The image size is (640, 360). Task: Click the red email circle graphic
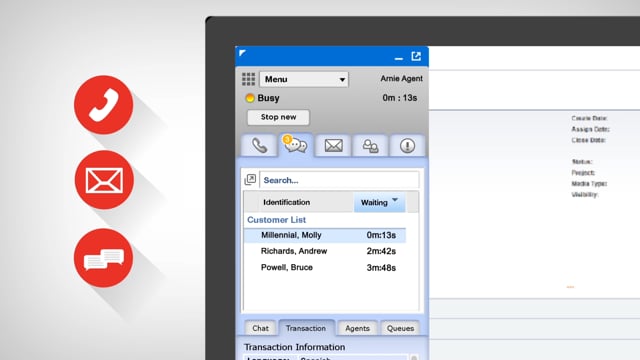pyautogui.click(x=104, y=180)
